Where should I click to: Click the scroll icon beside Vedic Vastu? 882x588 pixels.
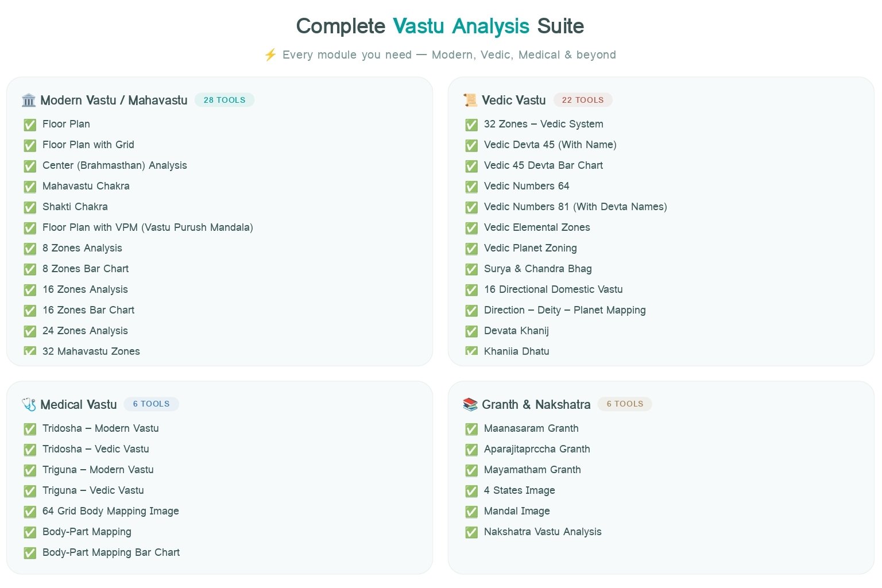(x=470, y=100)
